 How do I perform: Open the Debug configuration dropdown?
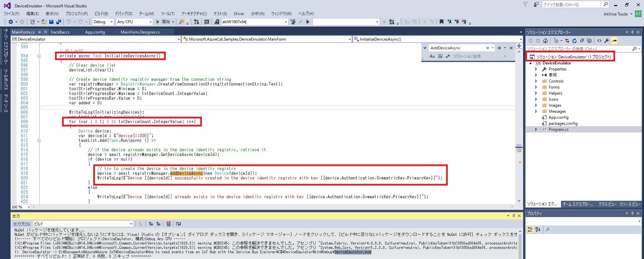pos(103,22)
